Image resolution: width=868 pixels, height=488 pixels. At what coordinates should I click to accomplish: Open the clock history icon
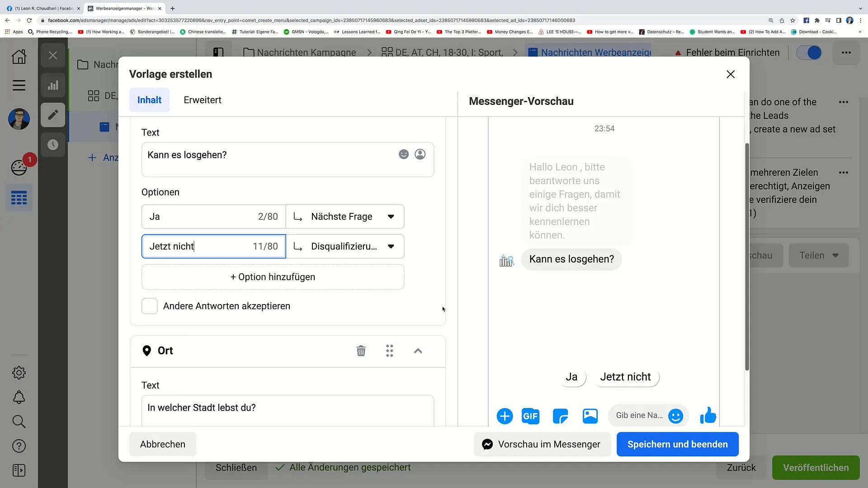53,145
